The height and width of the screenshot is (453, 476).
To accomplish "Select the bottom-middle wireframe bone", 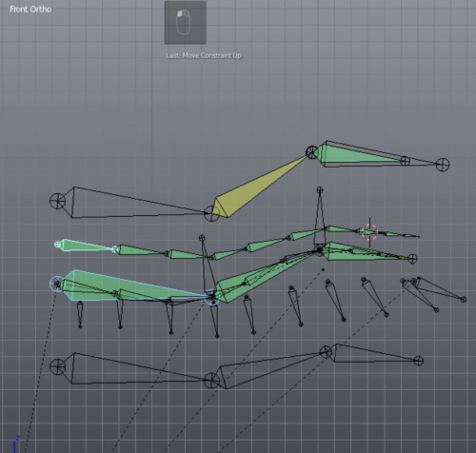I will (x=269, y=369).
